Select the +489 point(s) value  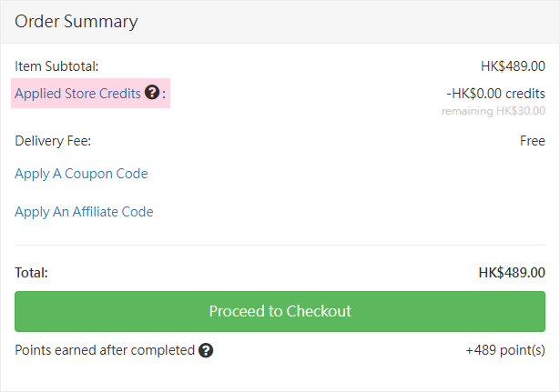point(505,350)
